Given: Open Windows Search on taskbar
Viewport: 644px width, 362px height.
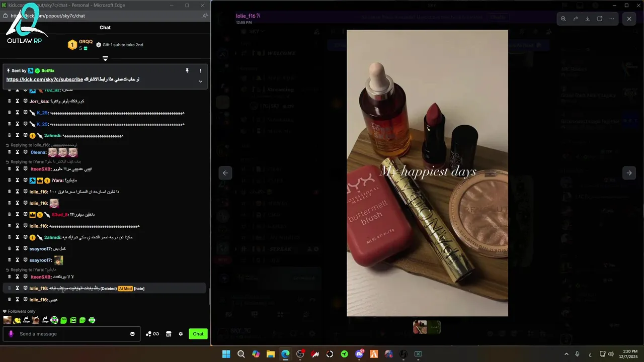Looking at the screenshot, I should click(241, 354).
